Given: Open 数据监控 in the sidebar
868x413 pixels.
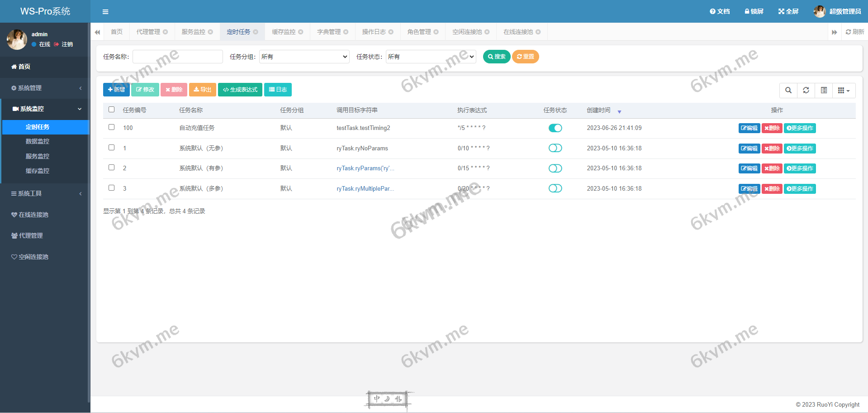Looking at the screenshot, I should pos(38,141).
